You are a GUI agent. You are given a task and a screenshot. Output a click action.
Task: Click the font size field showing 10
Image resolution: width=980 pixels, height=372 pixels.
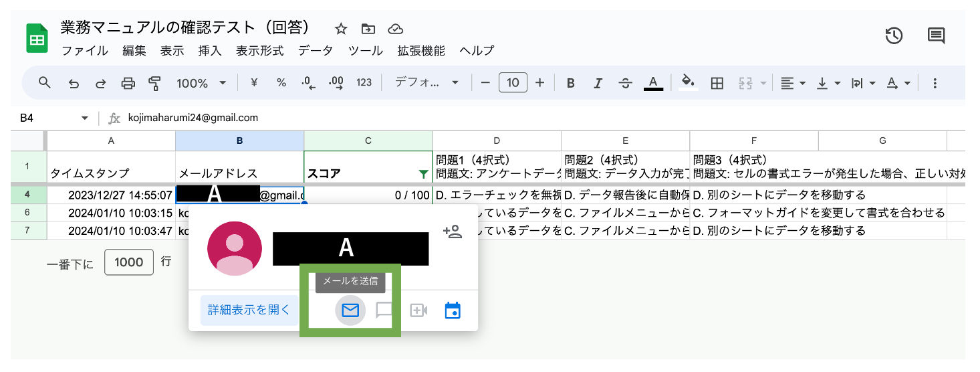pos(513,83)
